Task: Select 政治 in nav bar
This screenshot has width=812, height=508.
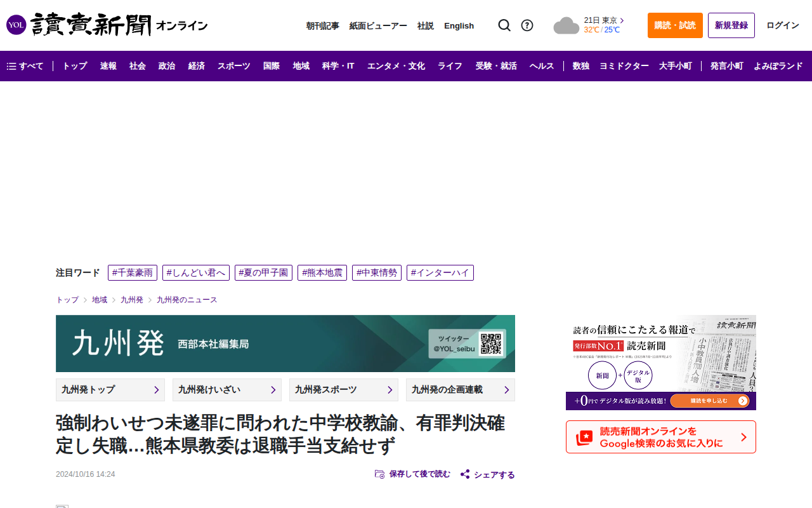Action: click(167, 66)
